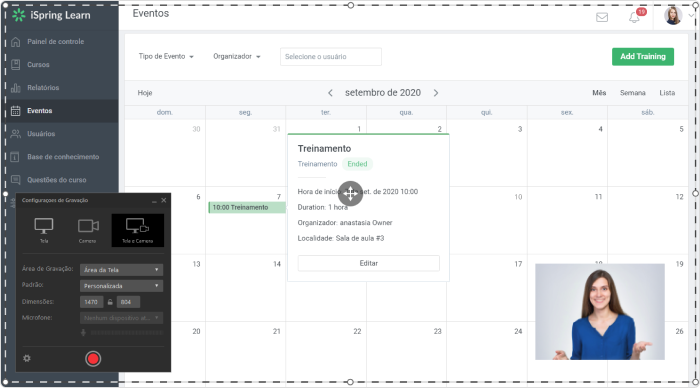
Task: Click the user profile avatar
Action: [x=673, y=16]
